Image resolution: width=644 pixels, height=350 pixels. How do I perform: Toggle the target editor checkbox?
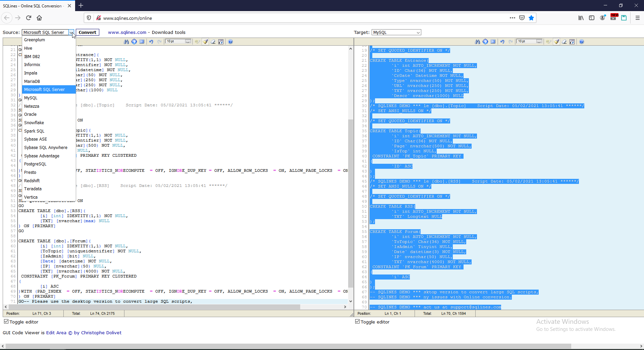click(x=357, y=321)
